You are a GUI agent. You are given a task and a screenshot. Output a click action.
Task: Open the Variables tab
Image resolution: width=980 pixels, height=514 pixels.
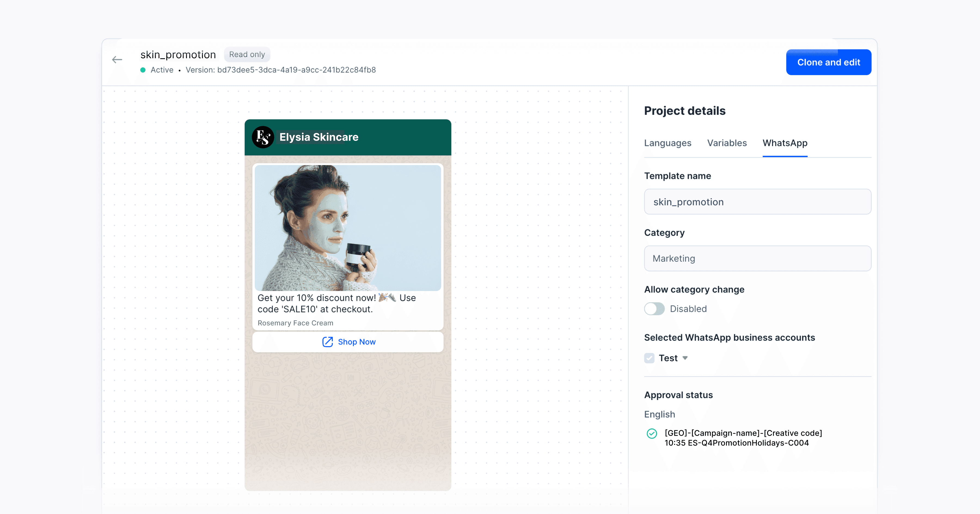(727, 143)
